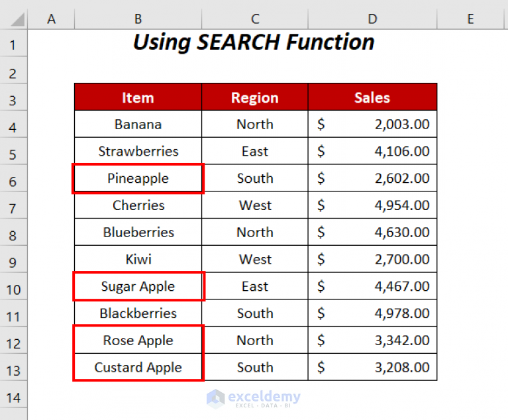Select the Custard Apple cell

[x=138, y=368]
